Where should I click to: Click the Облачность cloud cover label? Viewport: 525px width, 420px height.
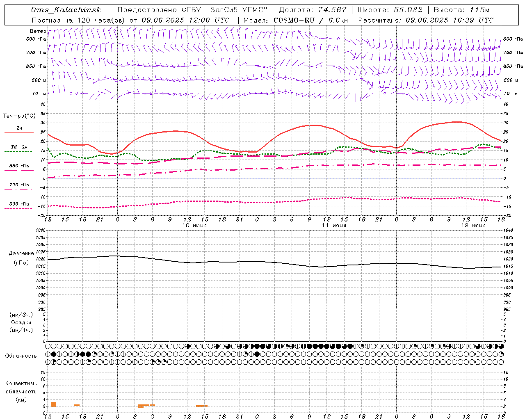21,356
